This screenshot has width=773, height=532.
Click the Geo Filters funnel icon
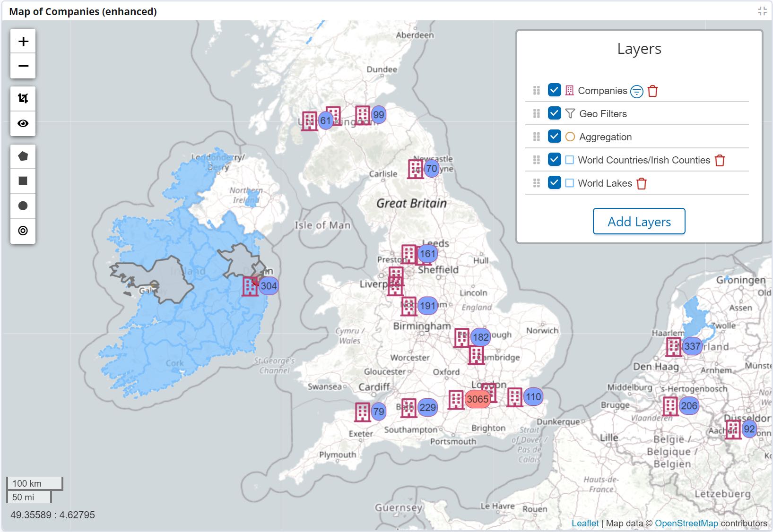(570, 113)
